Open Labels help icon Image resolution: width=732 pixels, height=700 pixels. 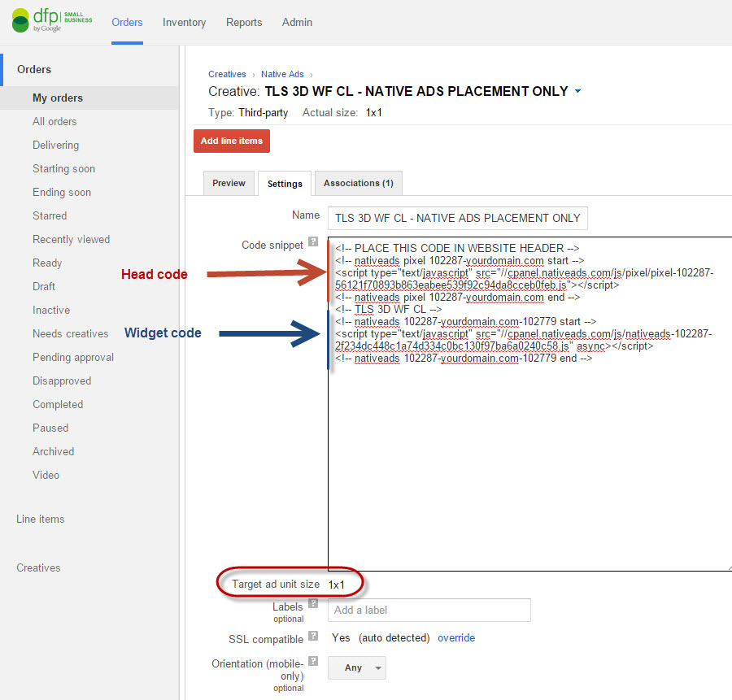tap(313, 603)
